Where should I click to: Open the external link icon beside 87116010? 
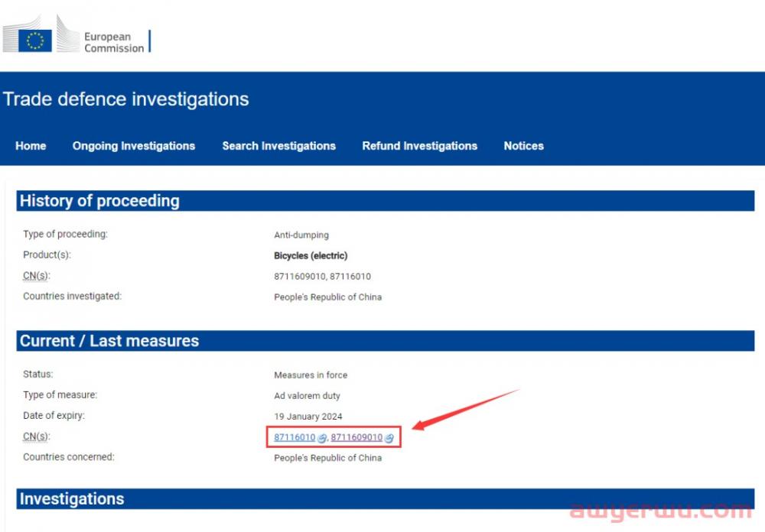[322, 439]
